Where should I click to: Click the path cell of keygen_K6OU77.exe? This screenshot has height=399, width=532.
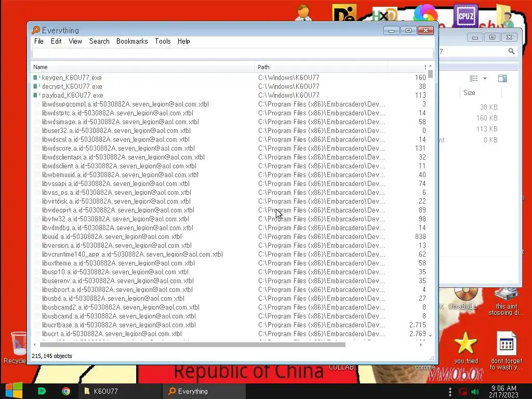point(289,78)
